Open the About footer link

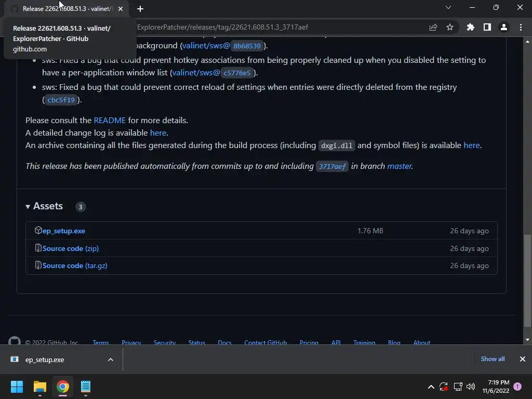coord(422,342)
